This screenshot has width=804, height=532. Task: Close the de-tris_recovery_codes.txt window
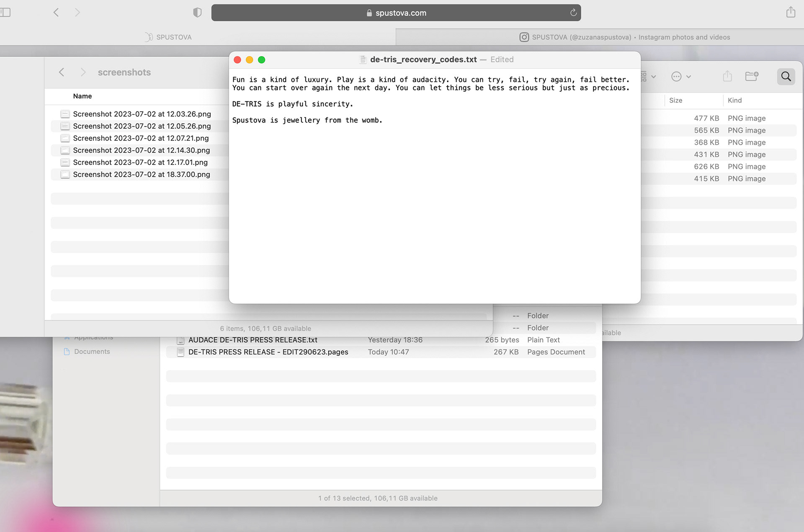pyautogui.click(x=237, y=60)
